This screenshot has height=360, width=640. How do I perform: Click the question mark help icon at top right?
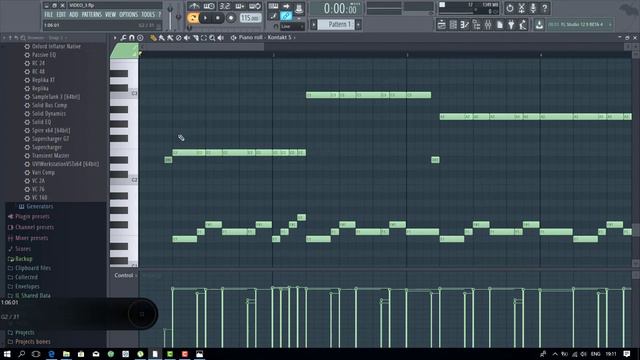[544, 8]
